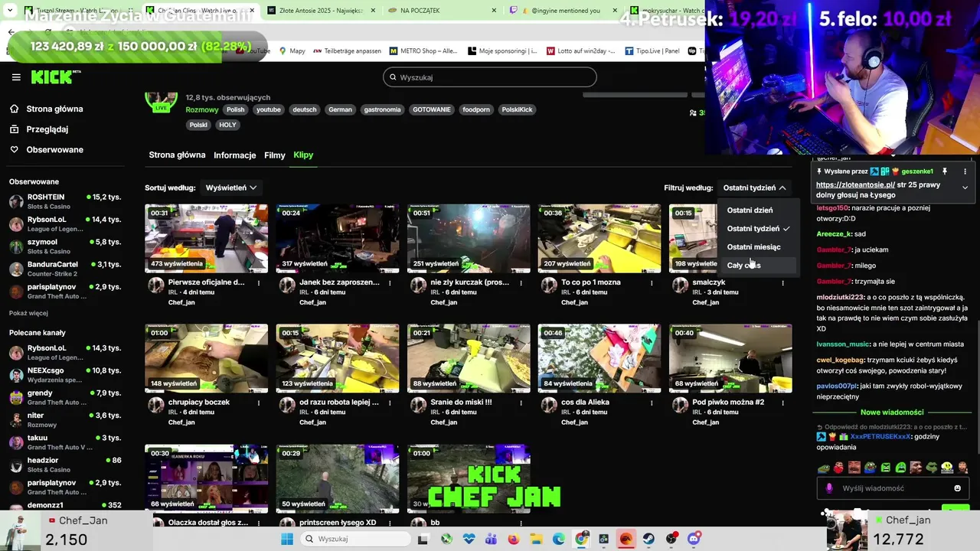Click the heart icon for Obserwowane
The height and width of the screenshot is (551, 980).
click(x=15, y=150)
